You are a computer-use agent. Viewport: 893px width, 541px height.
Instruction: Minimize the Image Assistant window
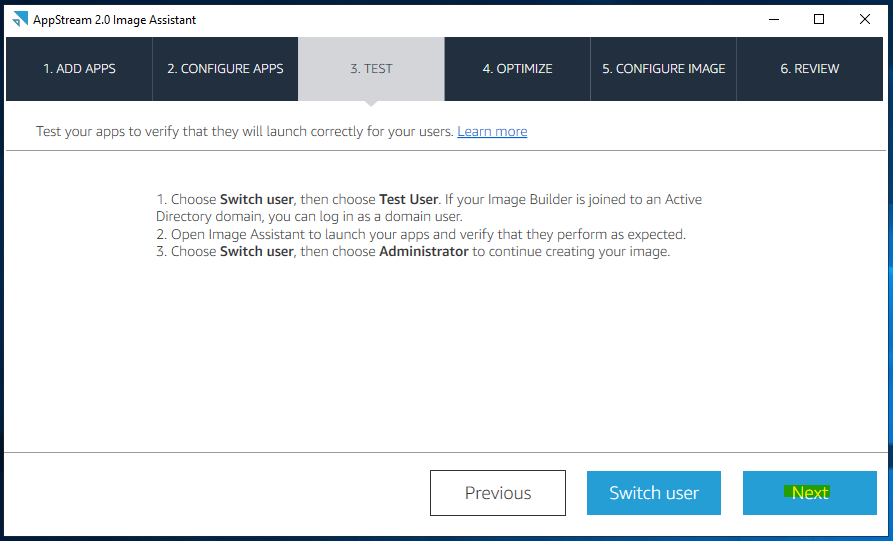[x=773, y=19]
